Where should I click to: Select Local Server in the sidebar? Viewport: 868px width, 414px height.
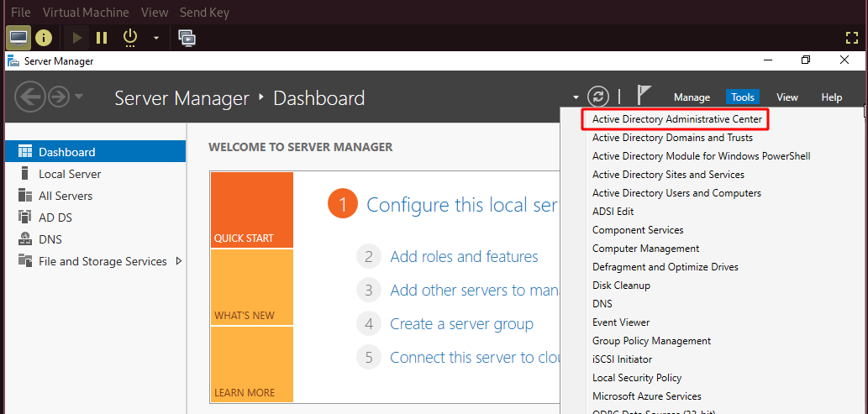(x=95, y=174)
